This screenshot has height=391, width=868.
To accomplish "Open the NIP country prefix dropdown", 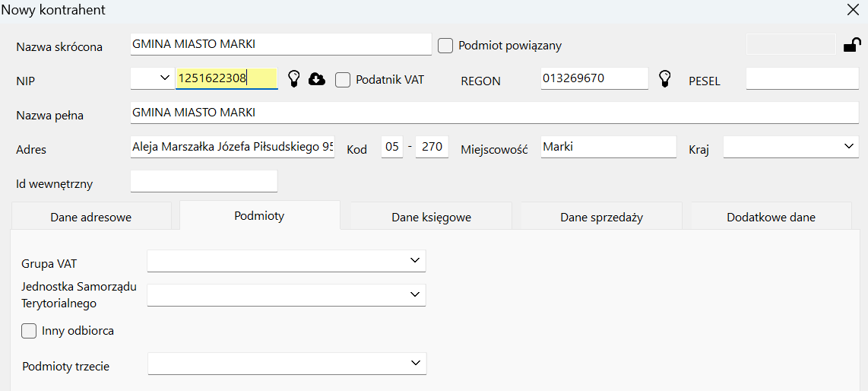I will click(153, 78).
